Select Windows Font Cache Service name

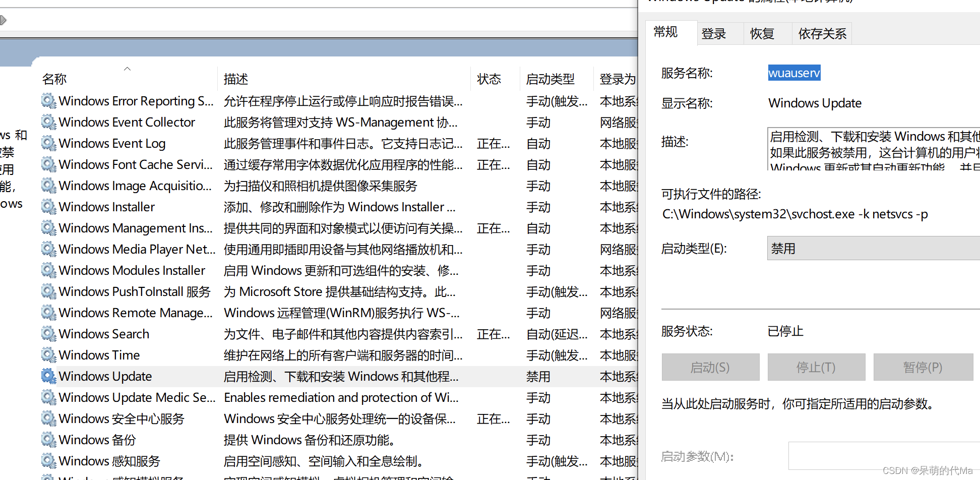[136, 164]
